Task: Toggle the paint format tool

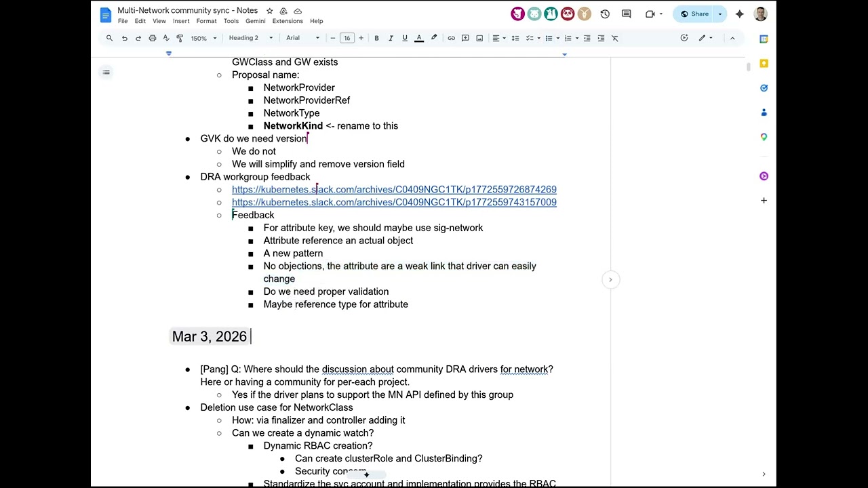Action: pos(180,38)
